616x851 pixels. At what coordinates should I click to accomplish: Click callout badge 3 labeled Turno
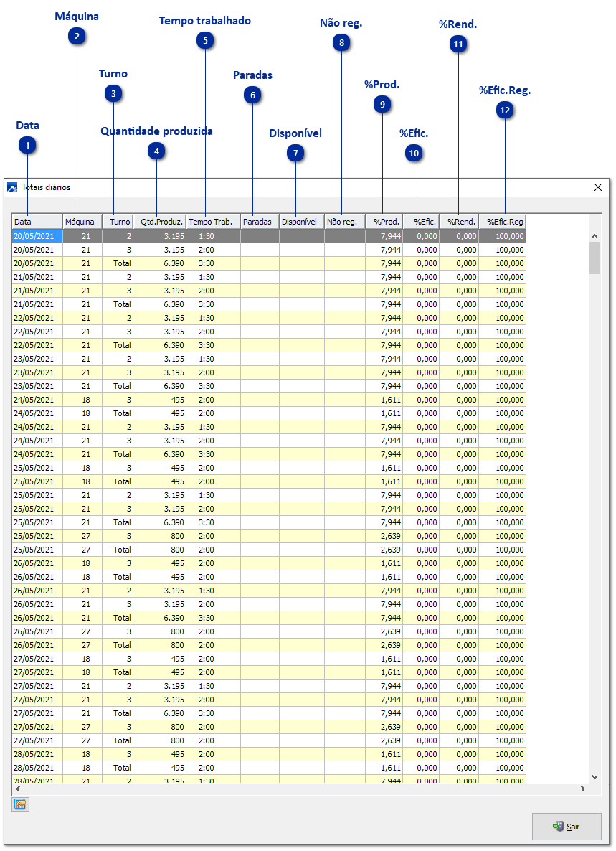coord(113,93)
